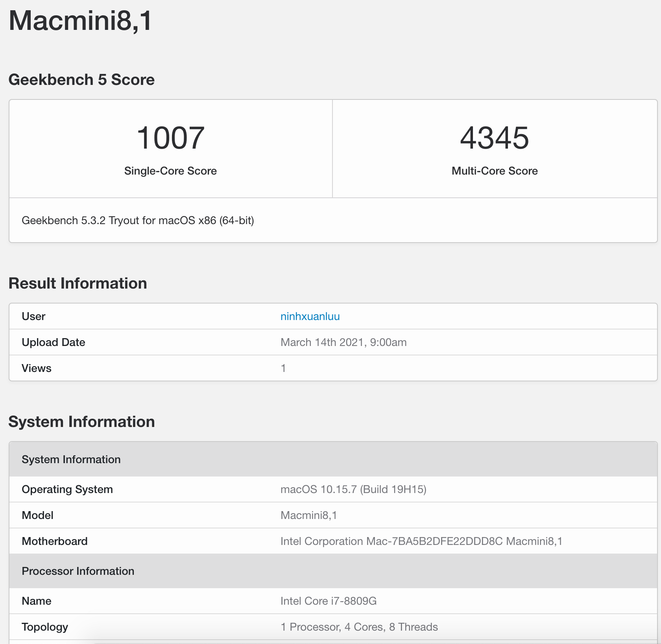Select the March 14th 2021, 9:00am value
Viewport: 661px width, 644px height.
click(x=343, y=342)
